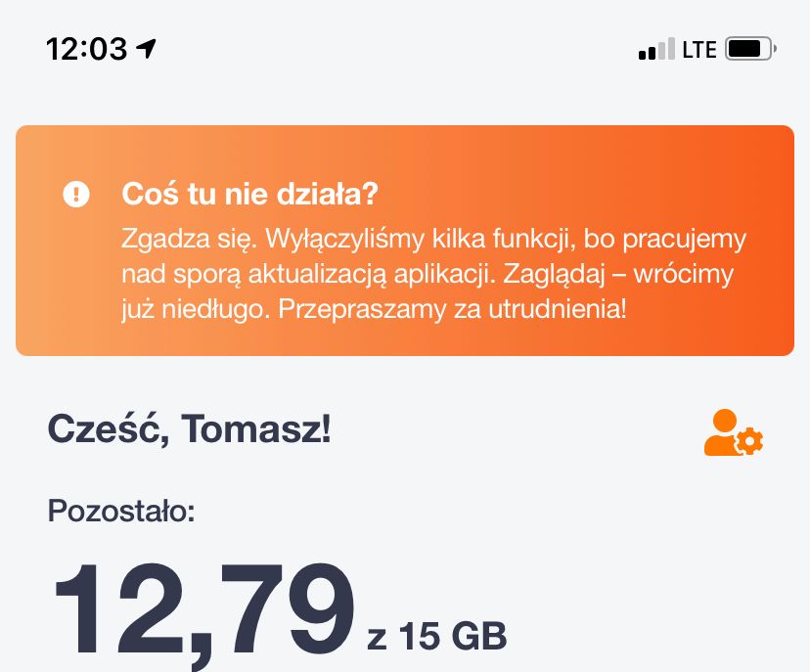The width and height of the screenshot is (810, 672).
Task: Click the gear part of the profile icon
Action: coord(749,442)
